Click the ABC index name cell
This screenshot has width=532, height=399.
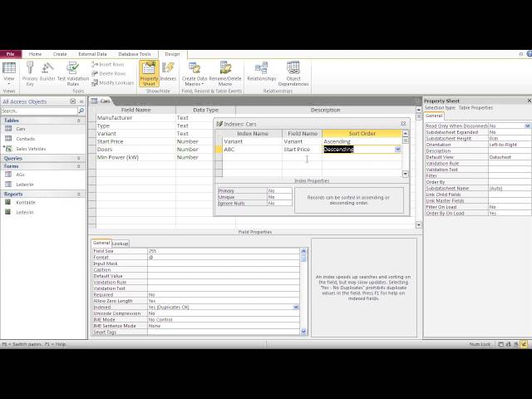(252, 150)
